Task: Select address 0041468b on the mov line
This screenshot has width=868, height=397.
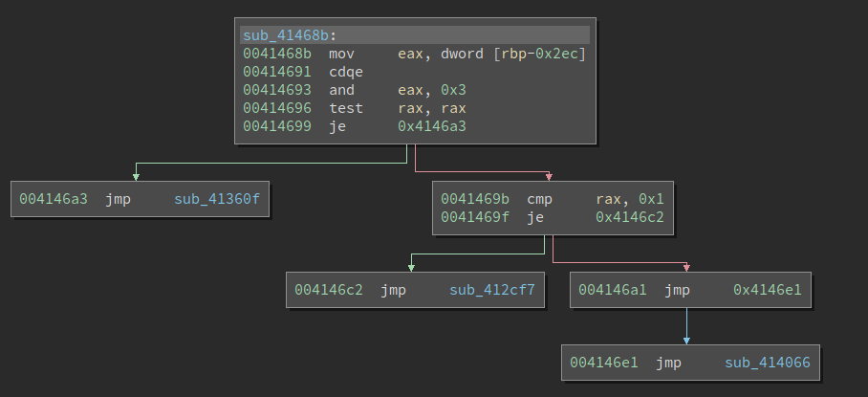Action: pyautogui.click(x=276, y=54)
